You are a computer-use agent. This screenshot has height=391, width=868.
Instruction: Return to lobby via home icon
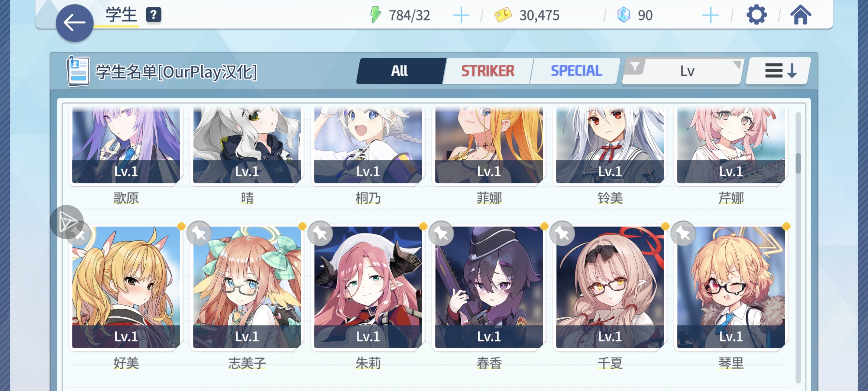click(801, 15)
